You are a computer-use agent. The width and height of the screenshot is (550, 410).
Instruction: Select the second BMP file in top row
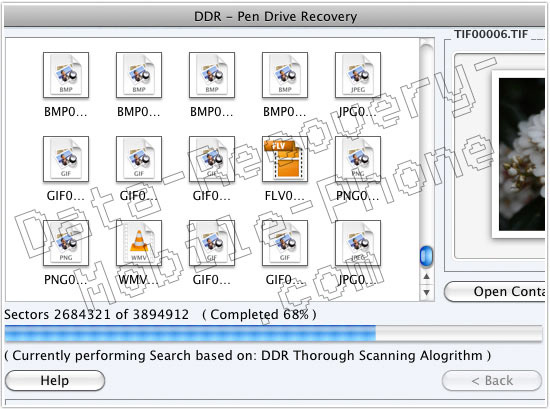[139, 75]
